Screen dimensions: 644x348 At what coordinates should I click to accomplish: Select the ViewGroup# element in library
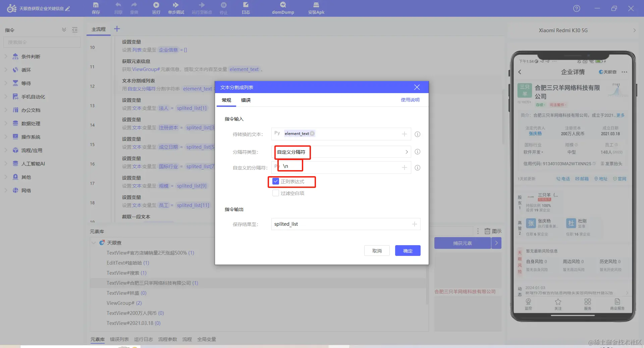tap(124, 303)
